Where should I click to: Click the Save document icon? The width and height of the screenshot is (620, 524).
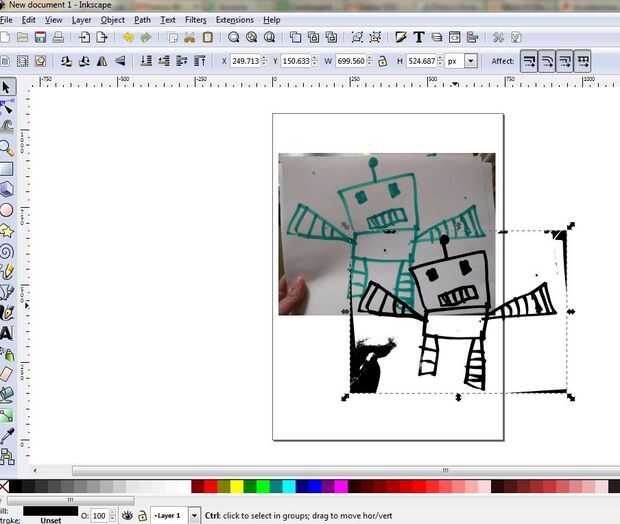click(x=40, y=38)
